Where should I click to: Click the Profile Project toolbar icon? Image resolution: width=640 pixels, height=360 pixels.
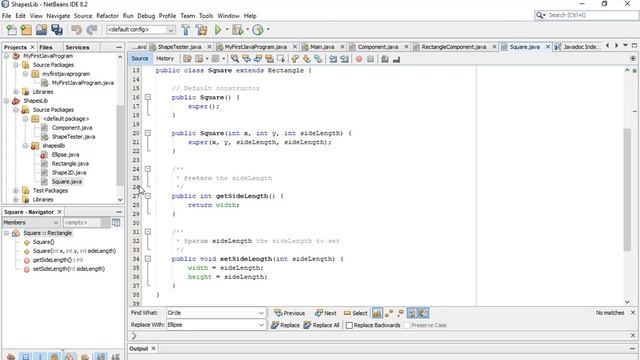click(258, 30)
